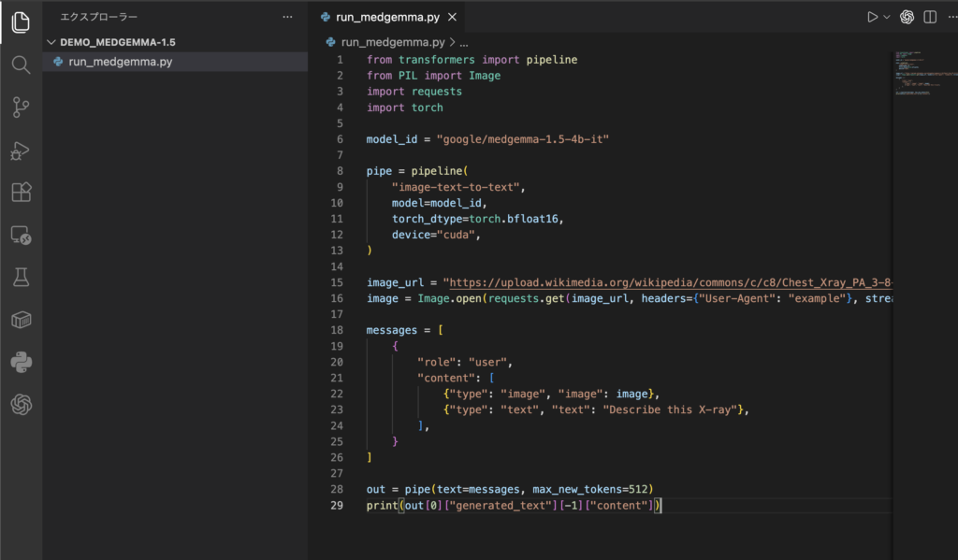Open the run options dropdown arrow
This screenshot has height=560, width=958.
[x=887, y=17]
